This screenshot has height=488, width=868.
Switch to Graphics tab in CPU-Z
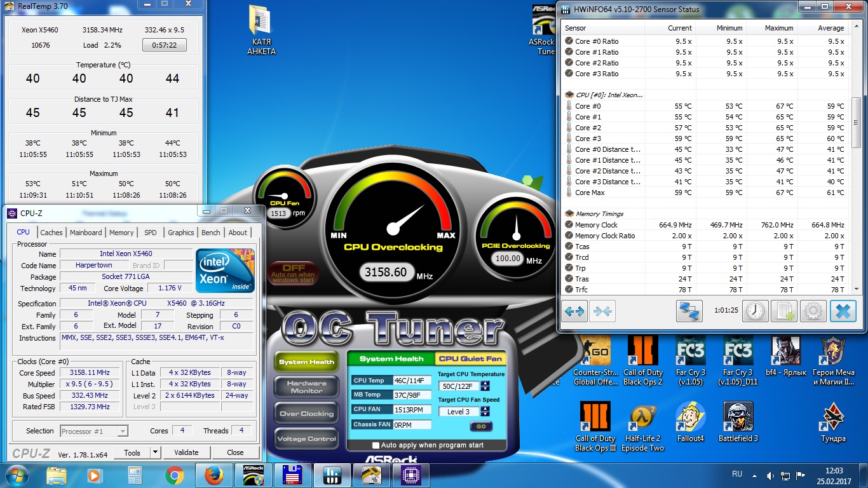(181, 233)
